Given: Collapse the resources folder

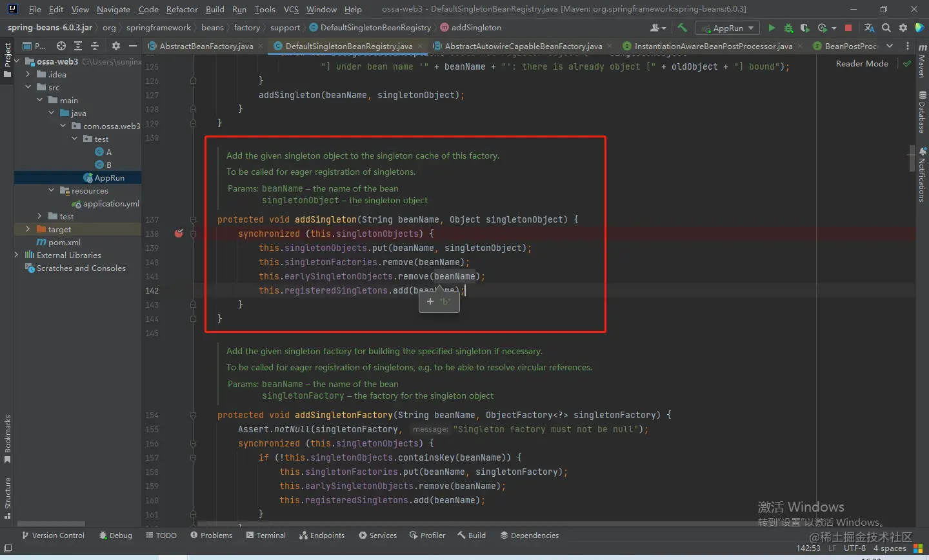Looking at the screenshot, I should pyautogui.click(x=52, y=190).
